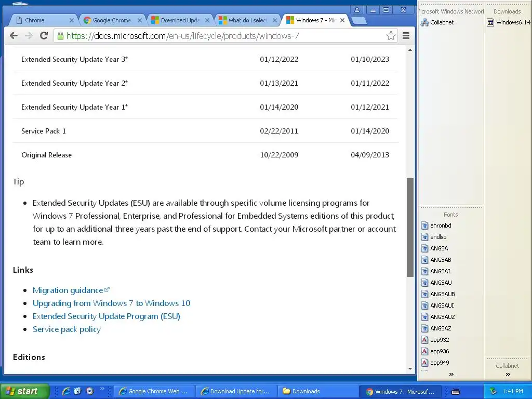This screenshot has height=399, width=532.
Task: Open the app936 font file
Action: [x=435, y=352]
